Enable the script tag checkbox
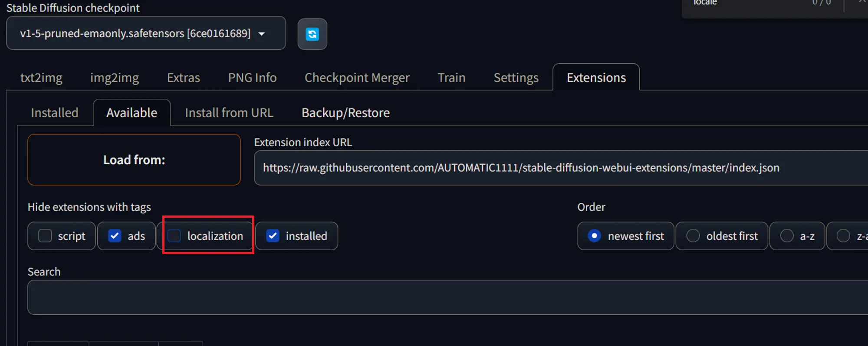The width and height of the screenshot is (868, 346). 45,236
